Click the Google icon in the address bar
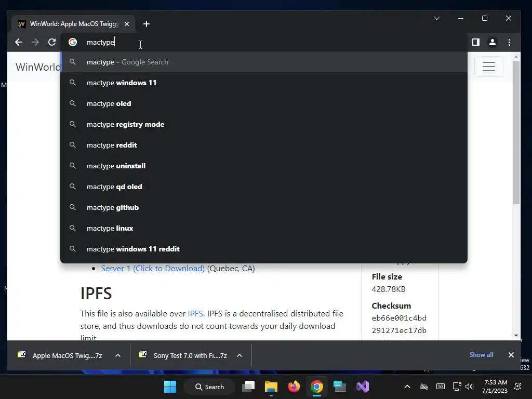 (73, 42)
